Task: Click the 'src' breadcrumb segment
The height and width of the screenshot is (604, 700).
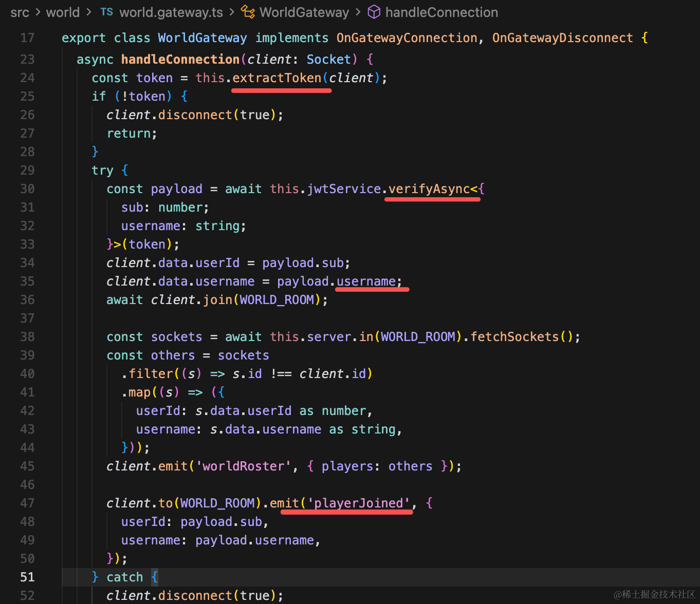Action: click(x=20, y=12)
